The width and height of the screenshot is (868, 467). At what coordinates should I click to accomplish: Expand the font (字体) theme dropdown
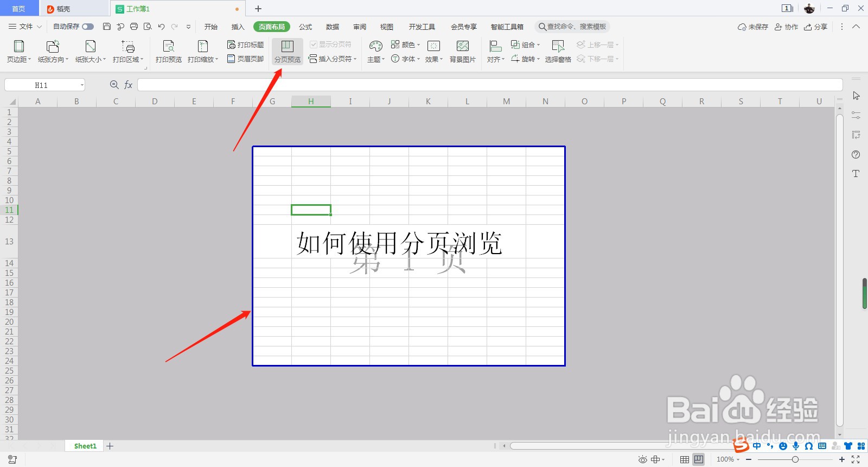tap(418, 59)
